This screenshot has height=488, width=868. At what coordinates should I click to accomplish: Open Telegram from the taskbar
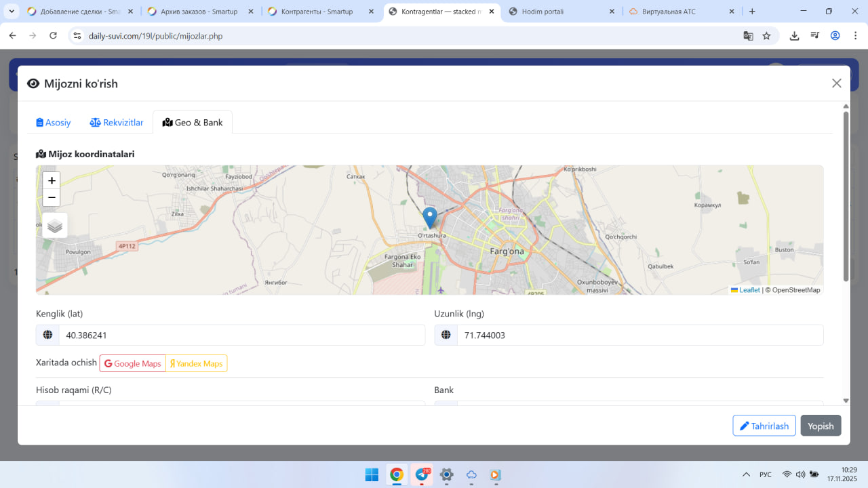pyautogui.click(x=422, y=474)
